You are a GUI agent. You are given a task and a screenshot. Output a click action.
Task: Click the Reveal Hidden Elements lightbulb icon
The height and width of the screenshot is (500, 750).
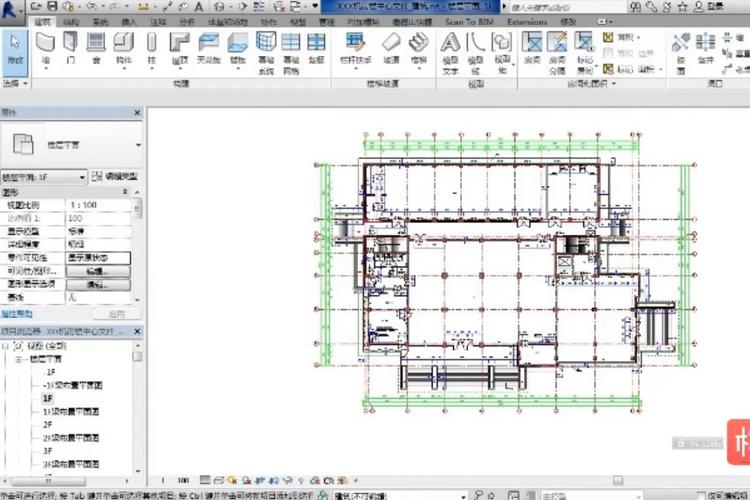point(301,480)
